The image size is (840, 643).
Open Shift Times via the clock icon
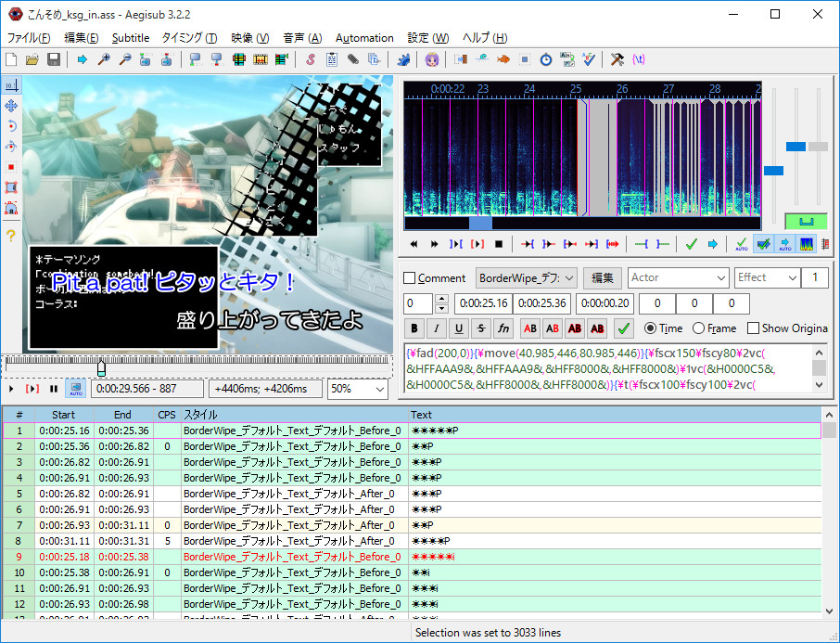546,59
